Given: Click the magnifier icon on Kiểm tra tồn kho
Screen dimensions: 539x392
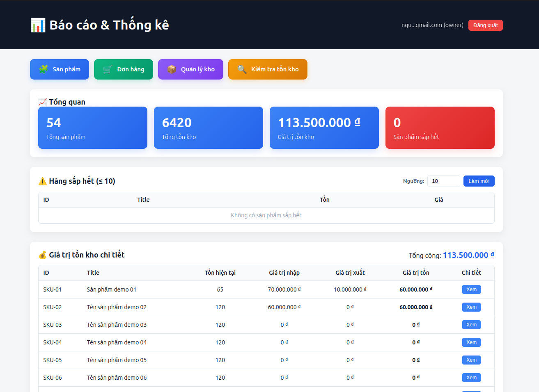Looking at the screenshot, I should click(x=242, y=69).
